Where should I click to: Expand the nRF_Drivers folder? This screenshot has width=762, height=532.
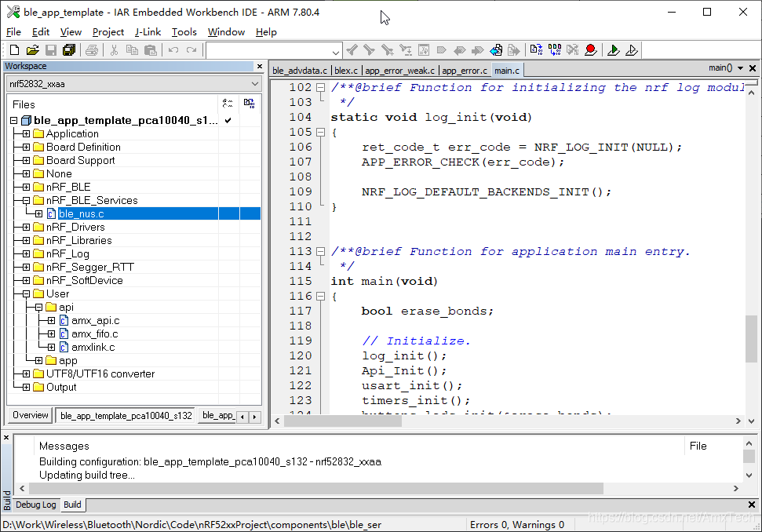tap(26, 228)
